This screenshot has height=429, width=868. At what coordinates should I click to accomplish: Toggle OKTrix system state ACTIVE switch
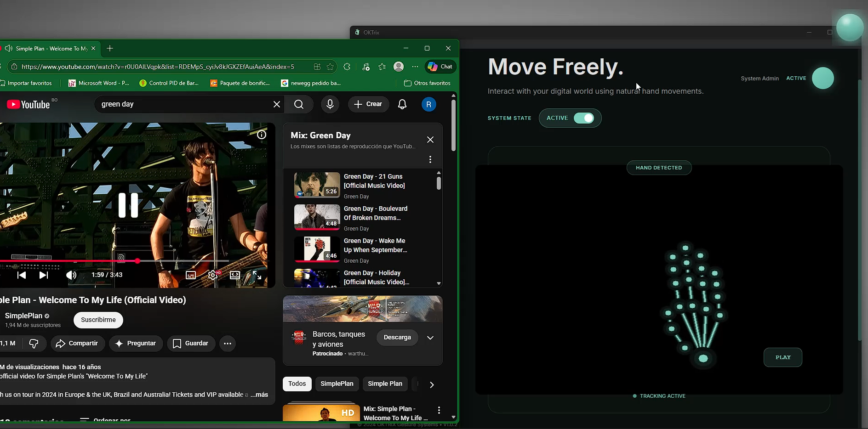pos(584,118)
